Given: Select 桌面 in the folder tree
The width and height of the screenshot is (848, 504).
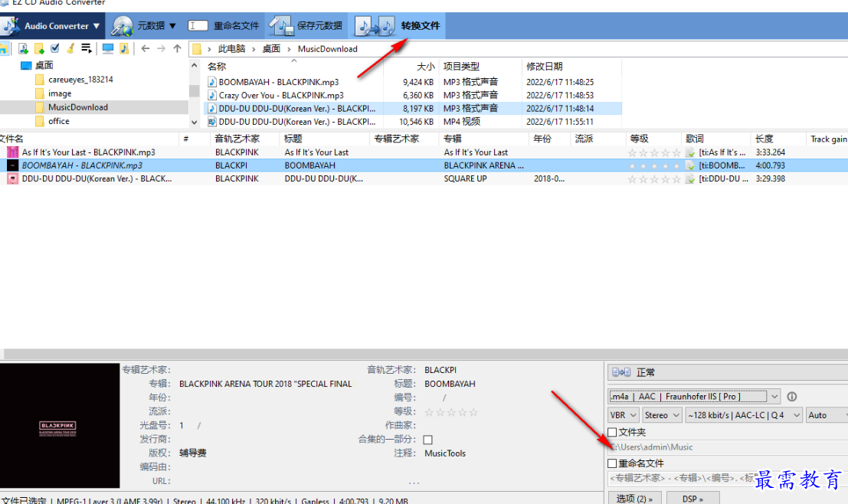Looking at the screenshot, I should (44, 65).
